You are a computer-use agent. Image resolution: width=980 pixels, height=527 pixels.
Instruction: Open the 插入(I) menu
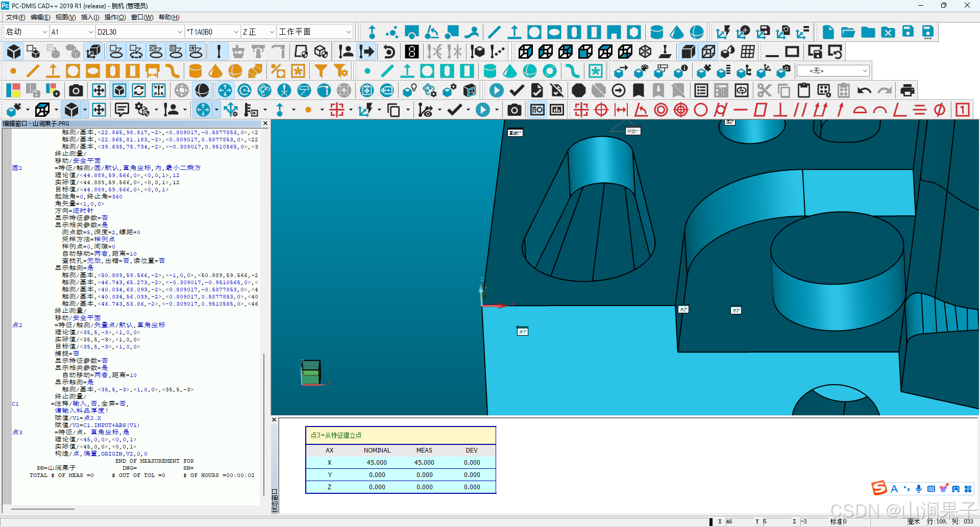90,17
